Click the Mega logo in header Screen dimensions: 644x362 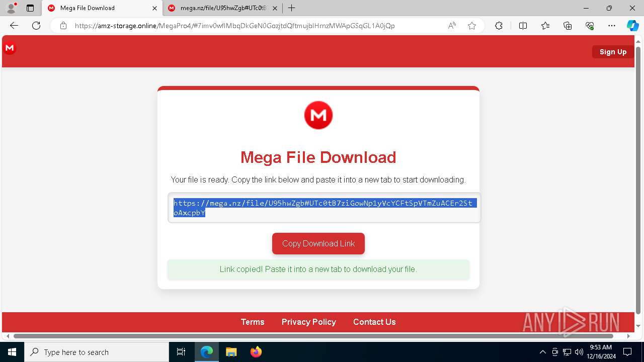(x=10, y=48)
